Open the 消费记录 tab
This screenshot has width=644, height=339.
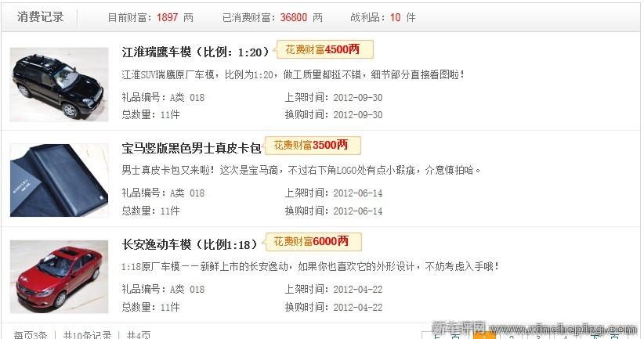coord(40,16)
